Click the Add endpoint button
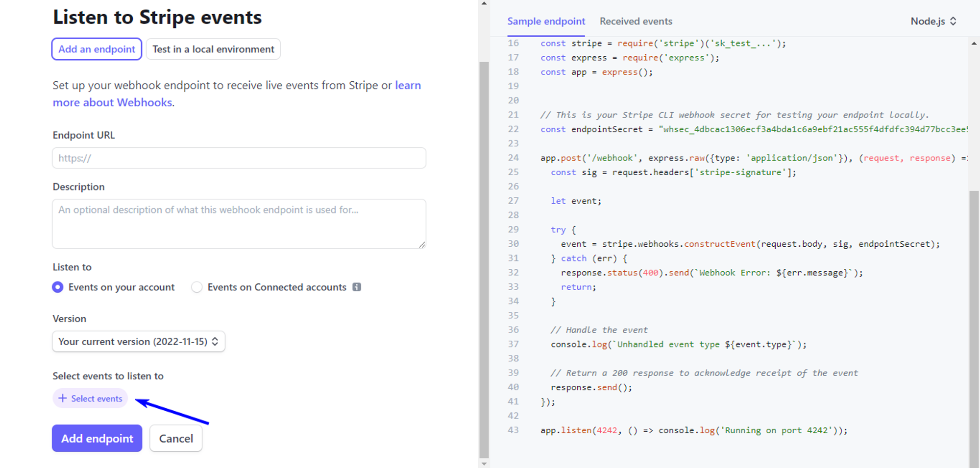This screenshot has height=468, width=980. coord(97,438)
